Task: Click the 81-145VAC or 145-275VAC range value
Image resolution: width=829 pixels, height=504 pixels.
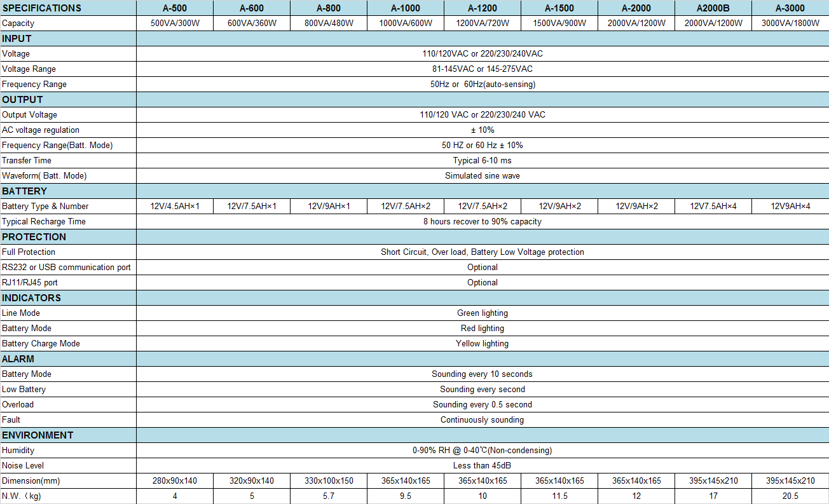Action: [x=483, y=69]
